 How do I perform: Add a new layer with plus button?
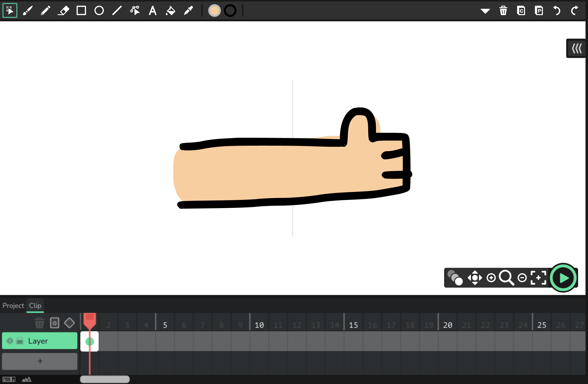point(40,361)
